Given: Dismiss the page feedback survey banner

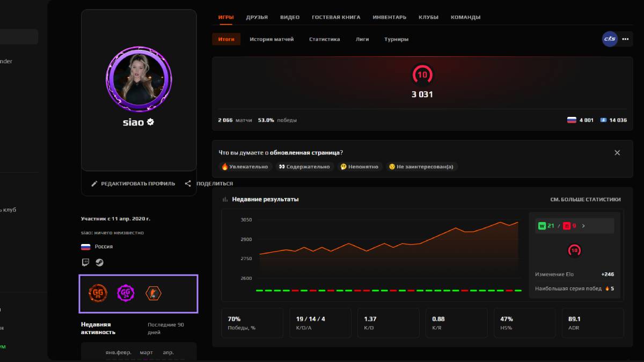Looking at the screenshot, I should pos(617,153).
